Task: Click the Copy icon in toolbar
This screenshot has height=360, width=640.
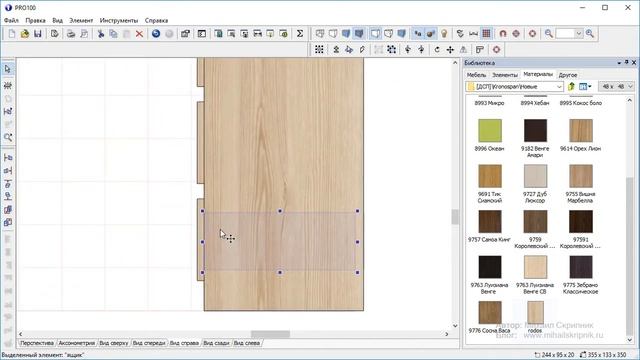Action: tap(113, 34)
